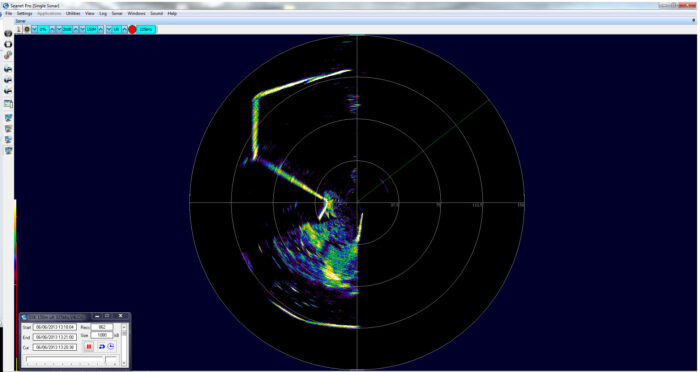
Task: Decrease the range value with down arrow
Action: click(x=82, y=29)
